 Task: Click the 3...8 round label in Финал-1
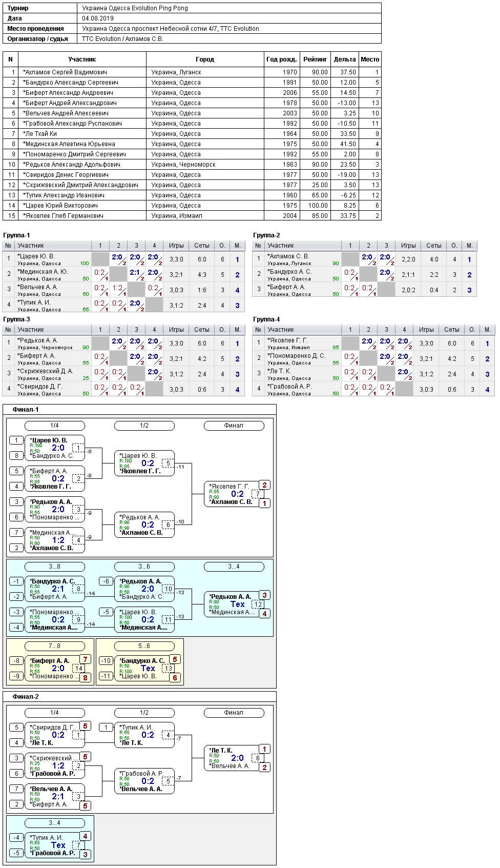point(55,567)
